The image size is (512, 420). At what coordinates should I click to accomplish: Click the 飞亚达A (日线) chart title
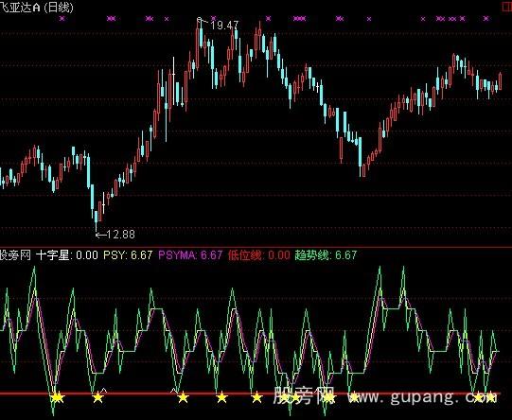tap(37, 8)
